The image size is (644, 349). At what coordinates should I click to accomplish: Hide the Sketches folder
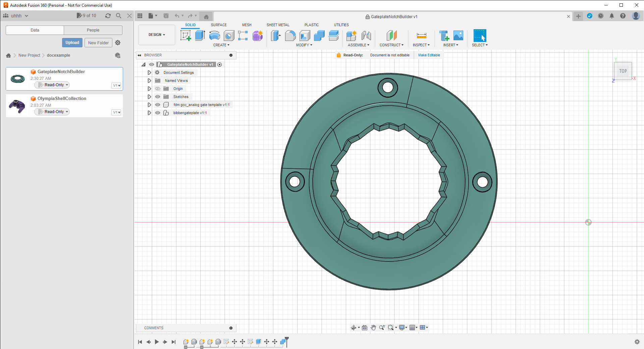[158, 97]
